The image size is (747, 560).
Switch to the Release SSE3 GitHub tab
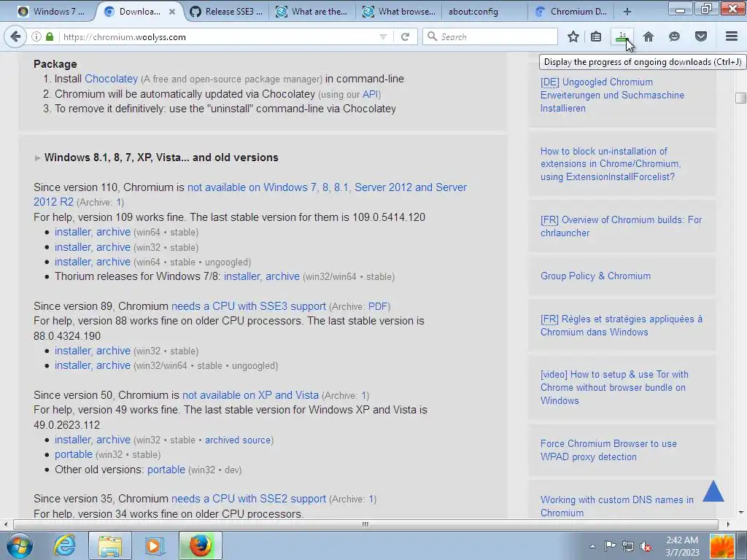tap(226, 12)
